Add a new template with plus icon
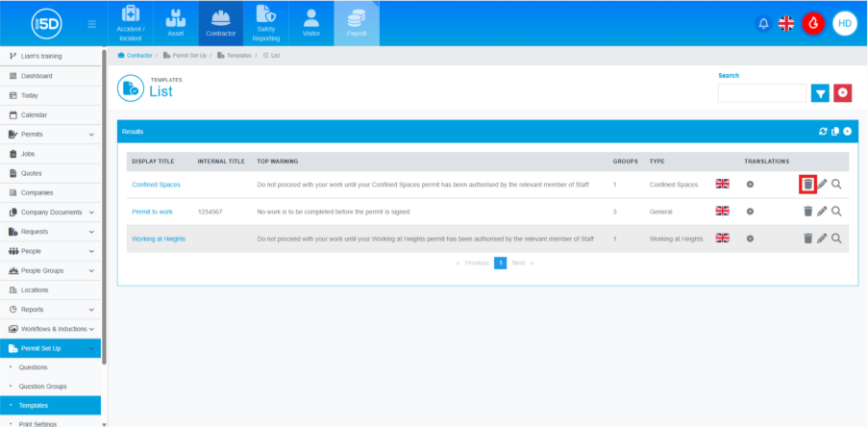The width and height of the screenshot is (868, 427). point(847,131)
